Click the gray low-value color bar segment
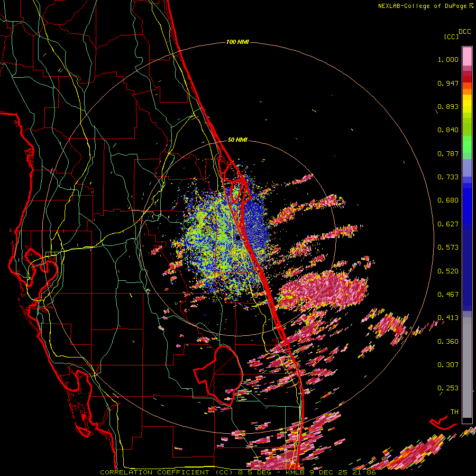 click(x=467, y=368)
